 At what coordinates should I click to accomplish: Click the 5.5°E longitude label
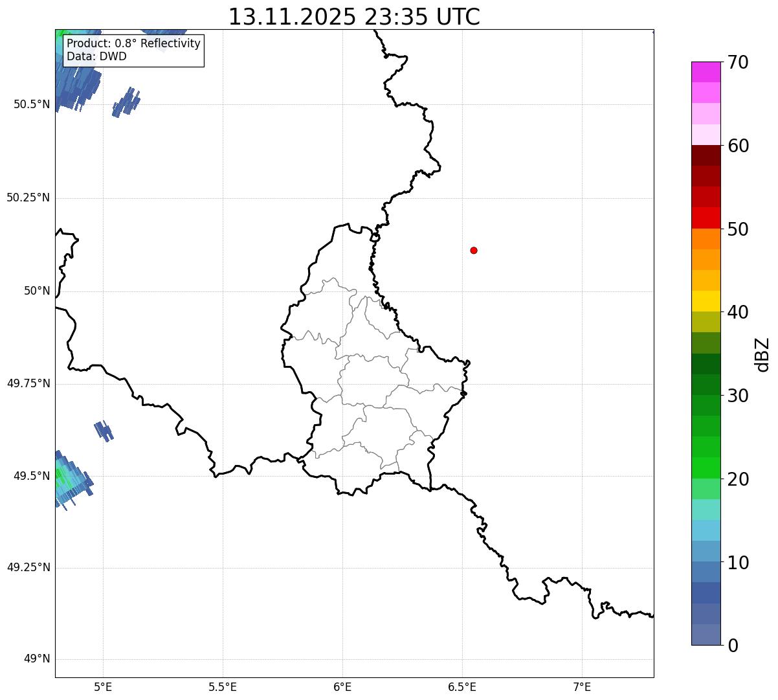pos(223,687)
